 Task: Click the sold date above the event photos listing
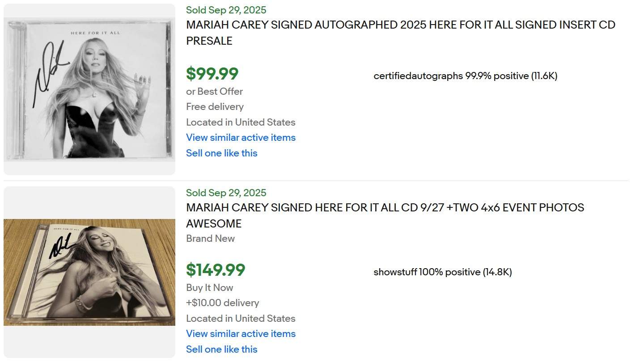coord(226,193)
